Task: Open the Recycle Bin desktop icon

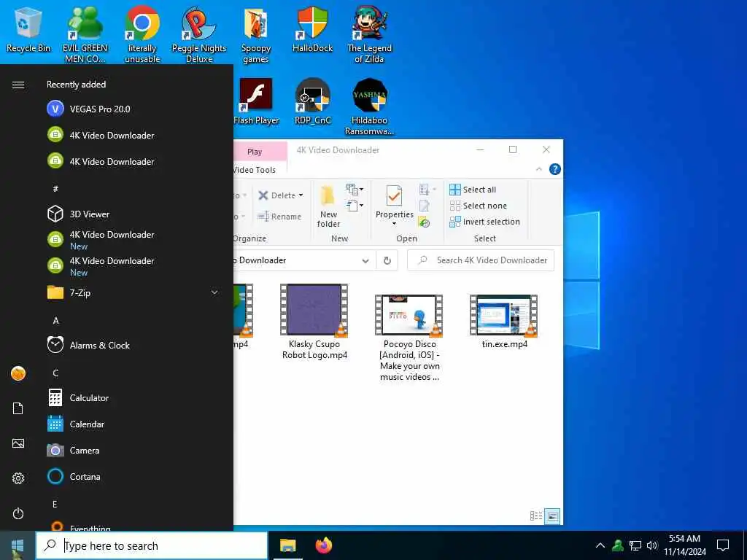Action: point(28,29)
